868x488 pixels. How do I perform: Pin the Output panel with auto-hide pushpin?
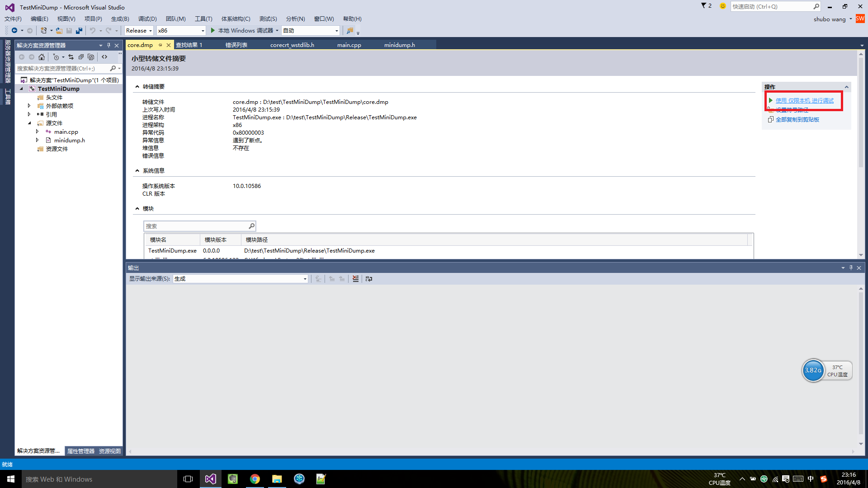point(851,268)
